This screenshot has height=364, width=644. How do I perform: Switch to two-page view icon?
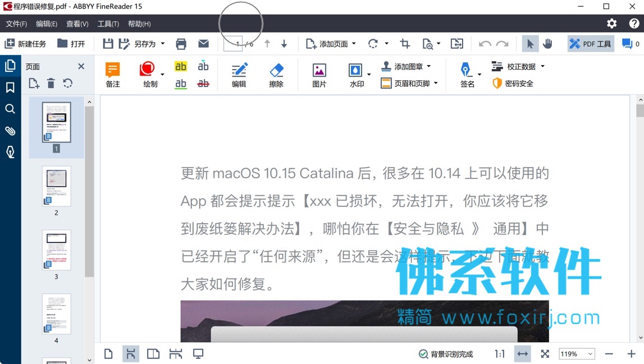point(153,354)
